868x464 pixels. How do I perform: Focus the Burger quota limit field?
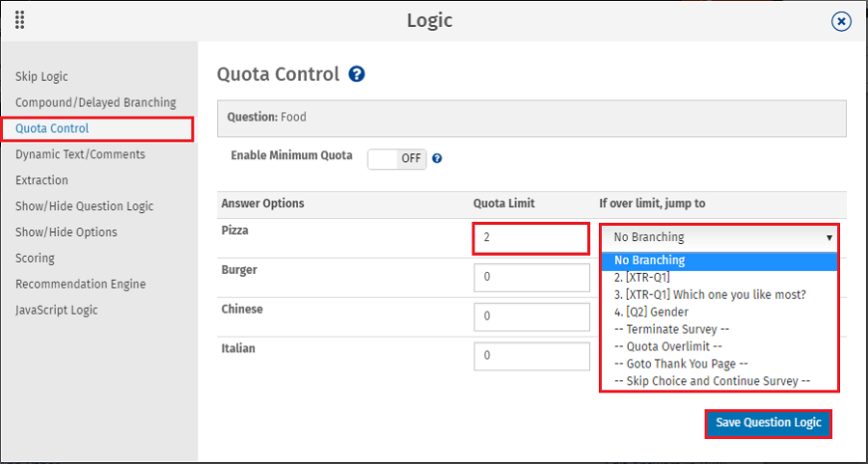tap(532, 278)
